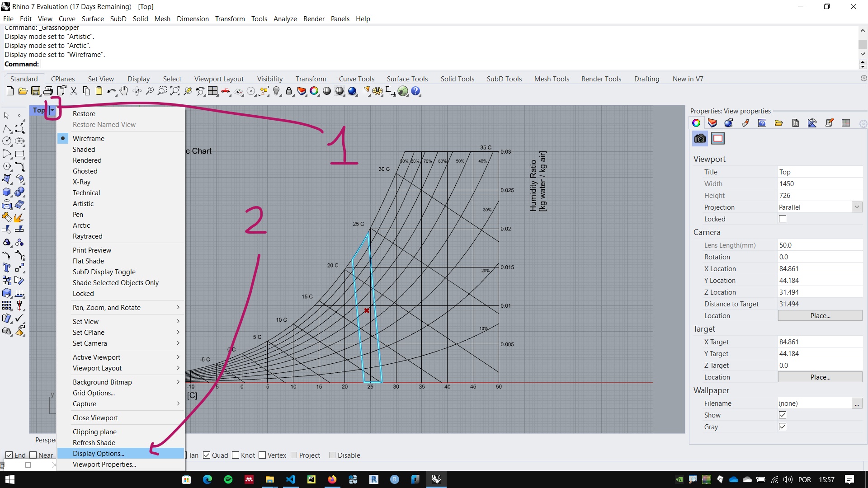
Task: Expand Pan, Zoom, and Rotate submenu
Action: pos(121,308)
